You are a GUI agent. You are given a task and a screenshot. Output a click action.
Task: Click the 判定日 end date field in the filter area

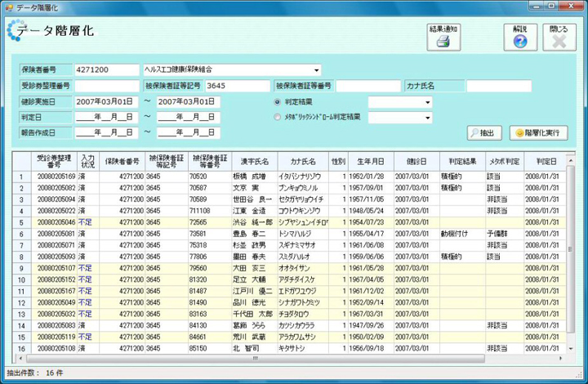189,118
